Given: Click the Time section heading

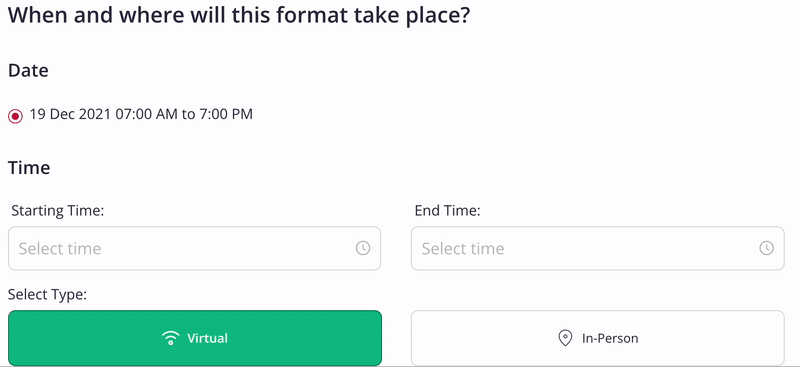Looking at the screenshot, I should 29,167.
